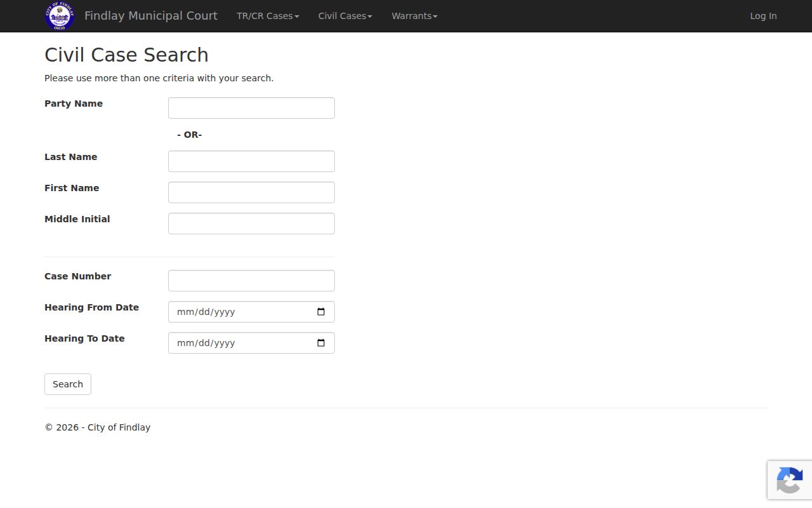Go to Findlay Municipal Court home link
The width and height of the screenshot is (812, 508).
151,16
